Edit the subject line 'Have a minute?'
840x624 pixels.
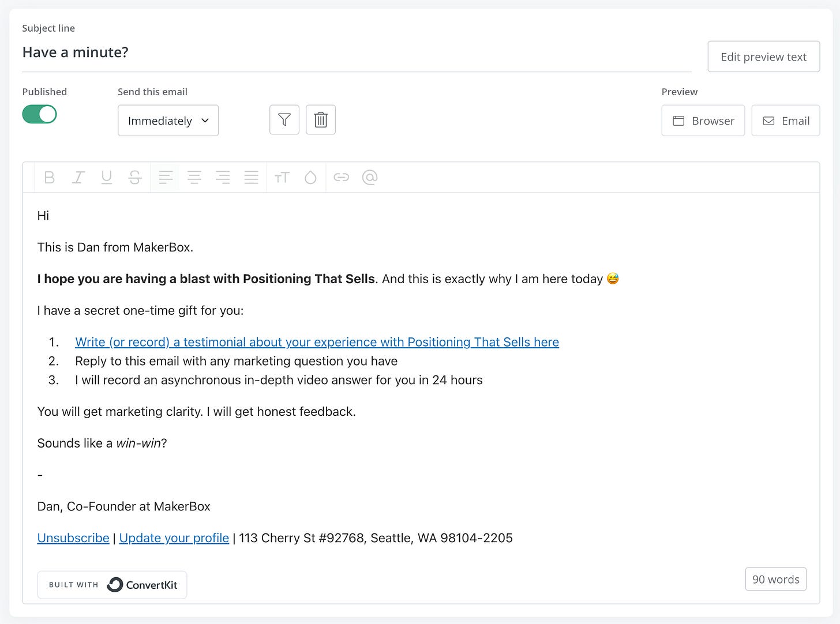[357, 52]
